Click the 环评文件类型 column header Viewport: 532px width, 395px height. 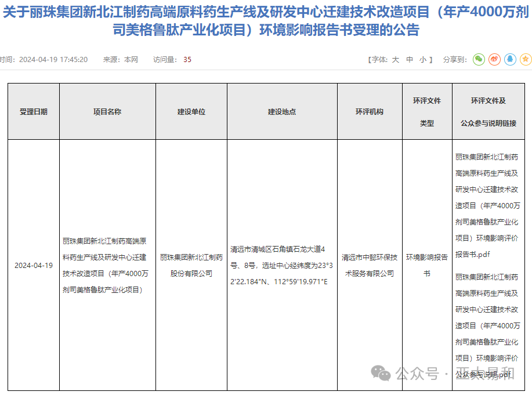[x=427, y=111]
